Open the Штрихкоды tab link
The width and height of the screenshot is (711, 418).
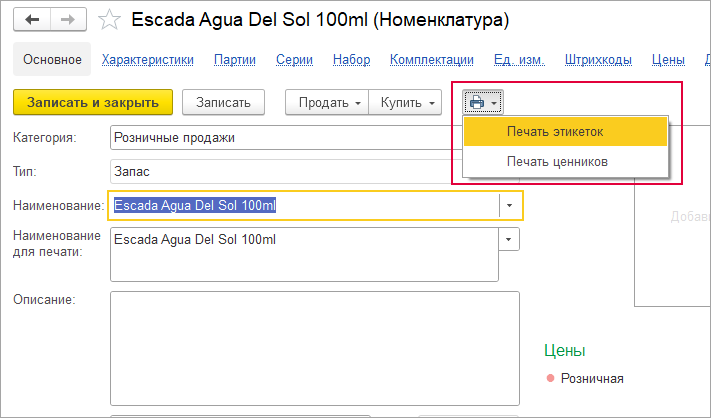click(598, 59)
